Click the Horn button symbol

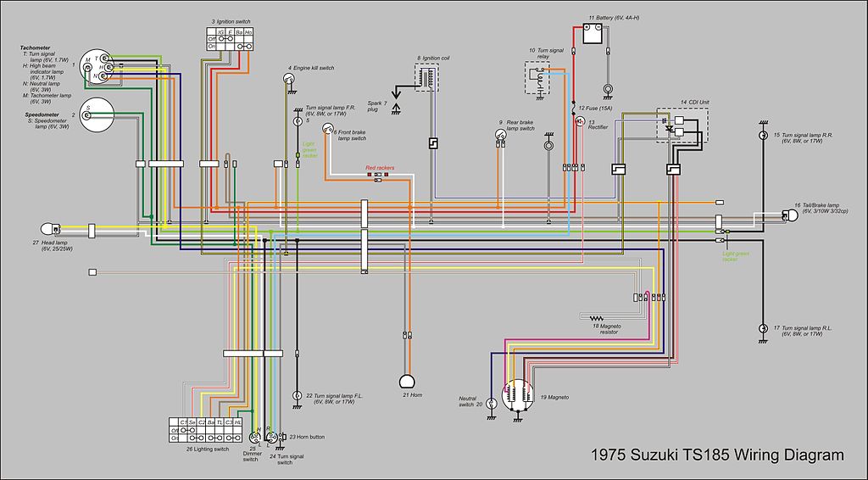point(282,437)
